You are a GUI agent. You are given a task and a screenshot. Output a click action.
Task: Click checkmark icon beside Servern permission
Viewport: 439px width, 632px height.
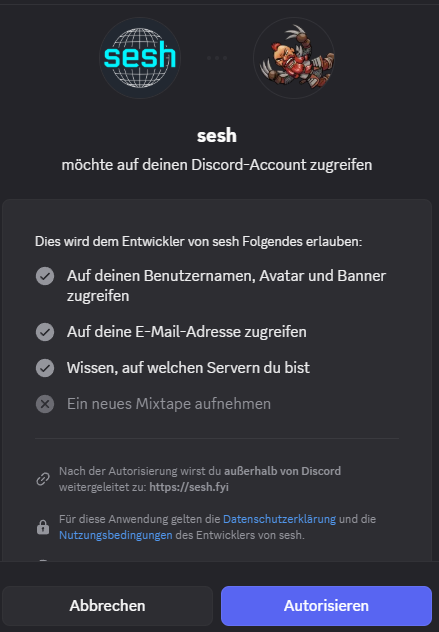45,368
